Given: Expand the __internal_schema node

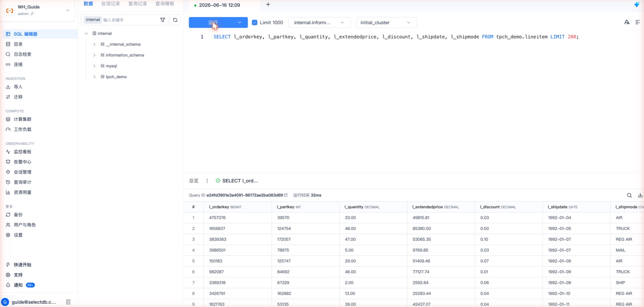Looking at the screenshot, I should coord(94,44).
